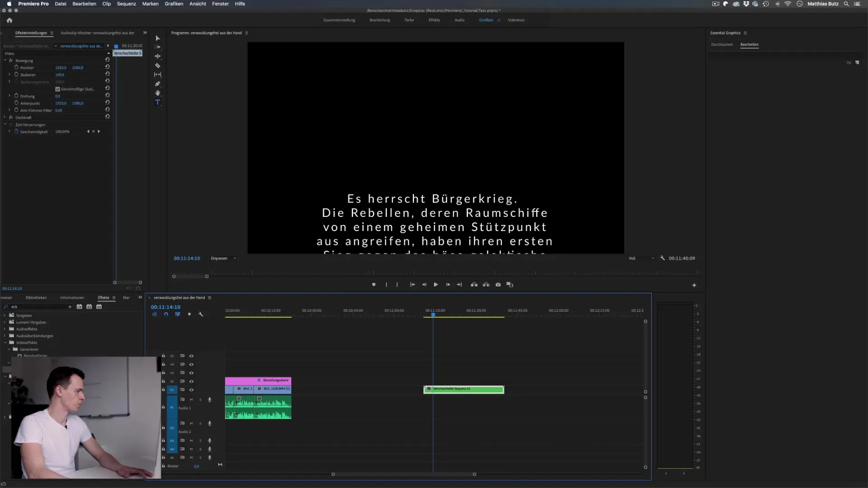The image size is (868, 488).
Task: Reset the Drehung parameter
Action: (x=107, y=95)
